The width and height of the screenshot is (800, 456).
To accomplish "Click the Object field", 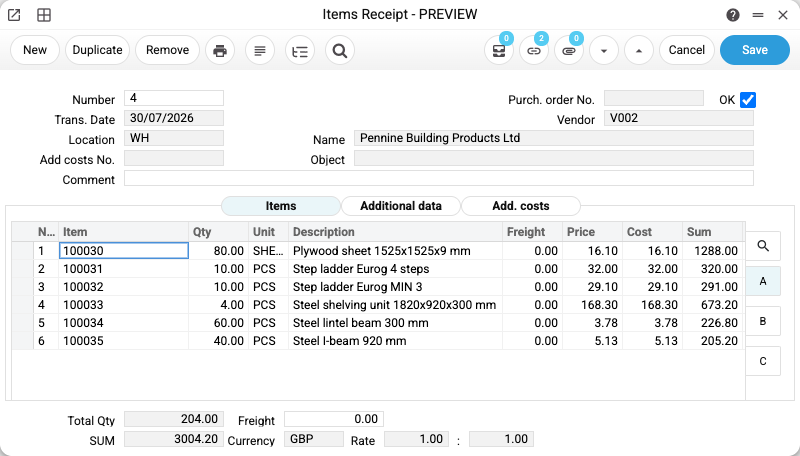I will tap(554, 158).
